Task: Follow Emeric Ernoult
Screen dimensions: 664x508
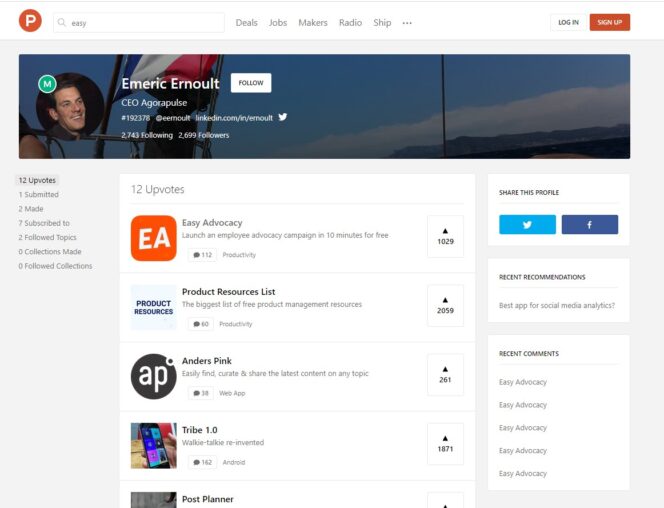Action: [x=251, y=83]
